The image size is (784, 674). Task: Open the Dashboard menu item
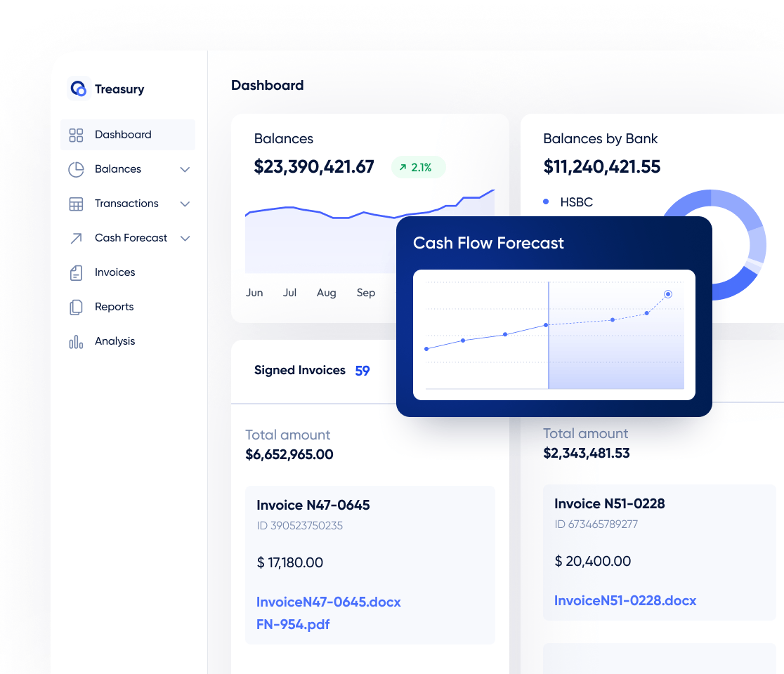[x=128, y=134]
